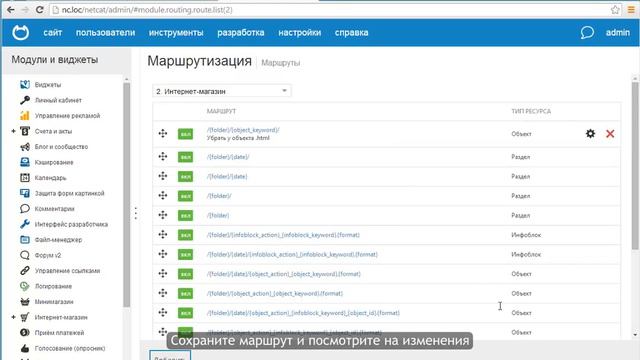This screenshot has height=360, width=640.
Task: Toggle ВКЛ for /{folder}/{date}/{infoblock_action} route
Action: pyautogui.click(x=185, y=254)
